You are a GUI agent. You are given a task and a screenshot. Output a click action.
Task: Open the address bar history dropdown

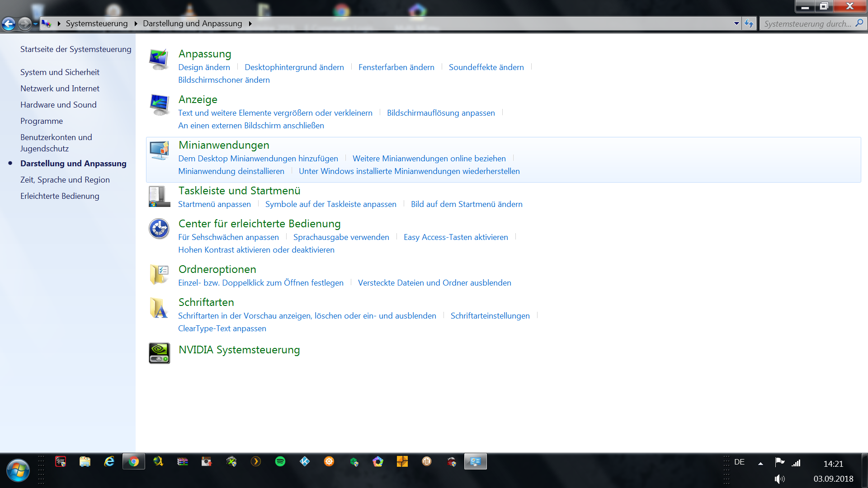(x=736, y=23)
